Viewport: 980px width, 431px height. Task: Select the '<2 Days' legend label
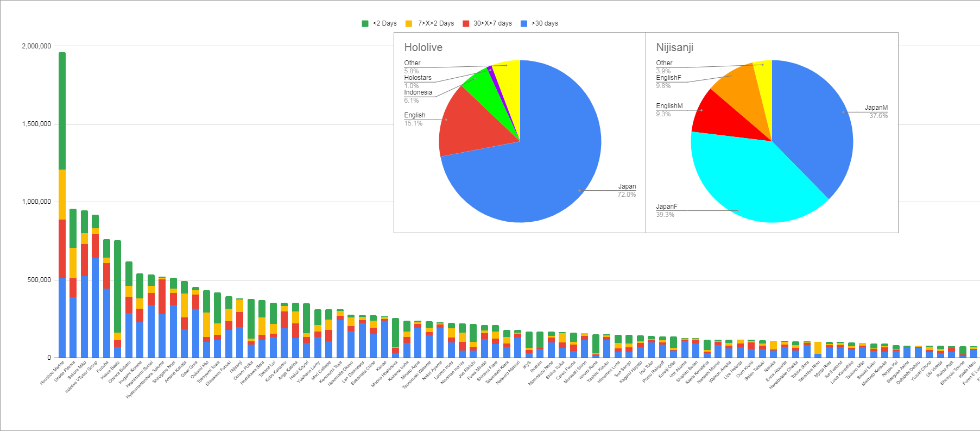coord(385,23)
